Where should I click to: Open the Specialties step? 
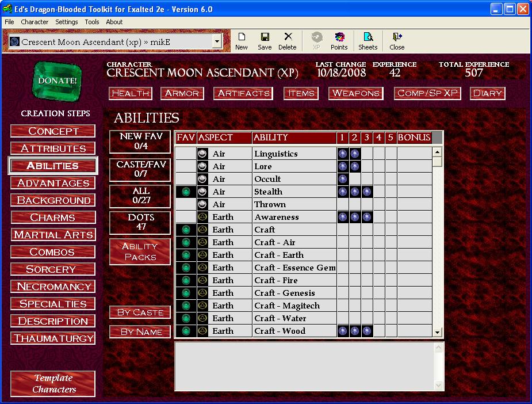tap(53, 304)
